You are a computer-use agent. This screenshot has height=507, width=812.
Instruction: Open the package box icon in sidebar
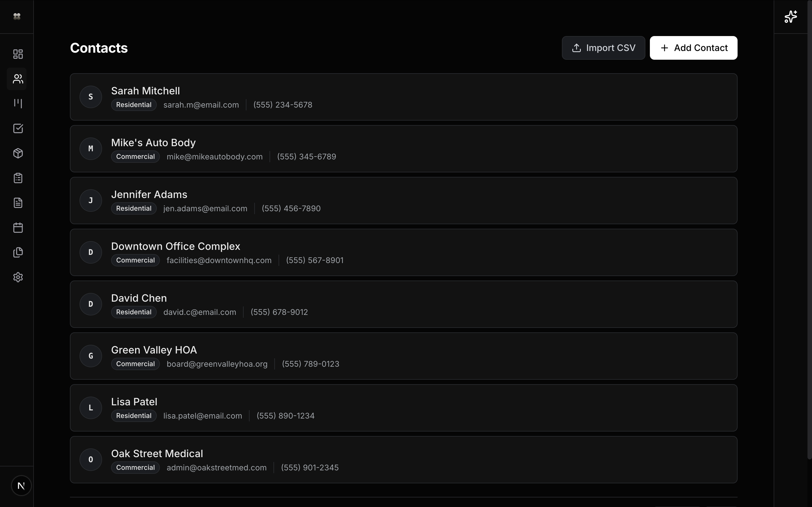[18, 153]
